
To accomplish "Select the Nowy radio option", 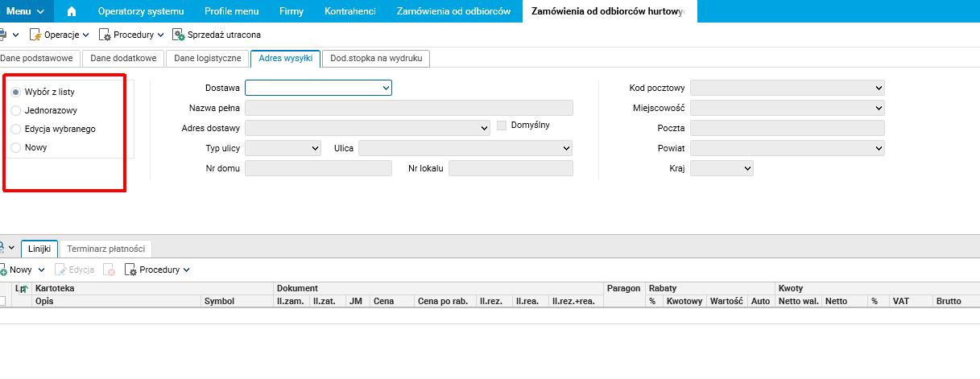I will [x=16, y=148].
